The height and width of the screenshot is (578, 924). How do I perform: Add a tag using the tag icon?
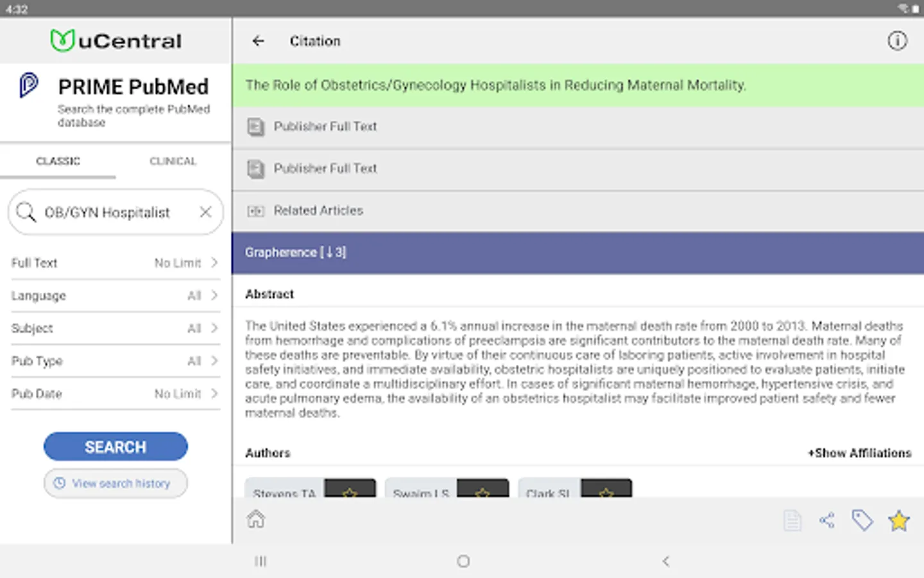(862, 520)
